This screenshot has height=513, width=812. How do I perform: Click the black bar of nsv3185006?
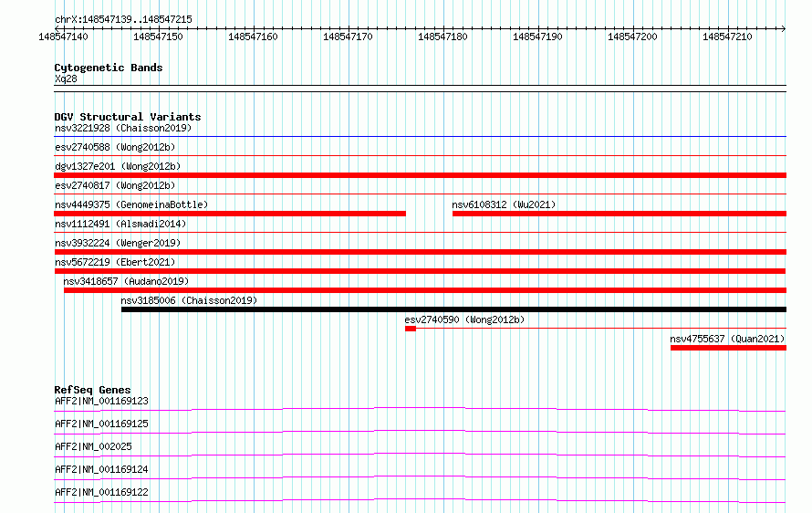click(x=453, y=309)
